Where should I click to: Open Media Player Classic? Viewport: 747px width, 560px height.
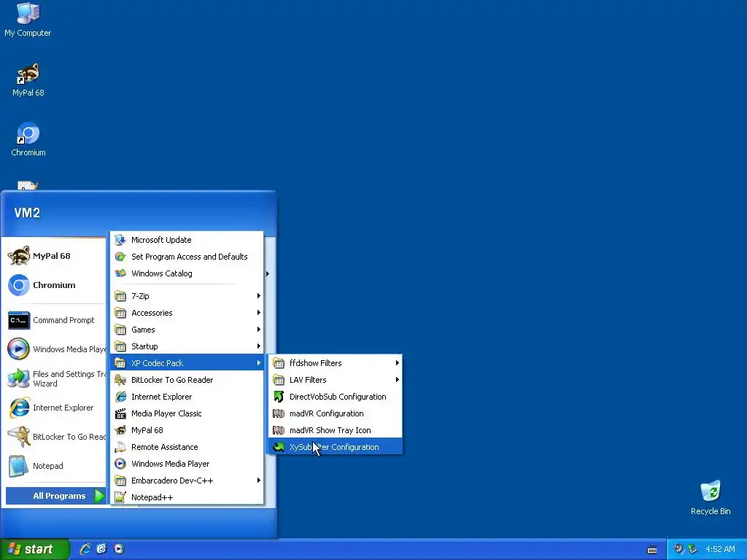click(187, 413)
